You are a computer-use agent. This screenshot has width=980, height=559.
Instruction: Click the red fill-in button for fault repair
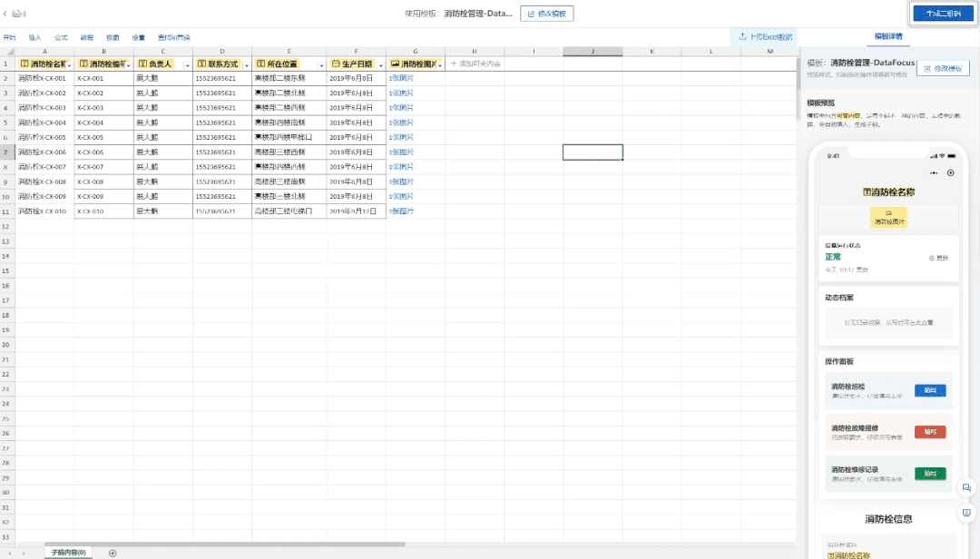pyautogui.click(x=929, y=432)
